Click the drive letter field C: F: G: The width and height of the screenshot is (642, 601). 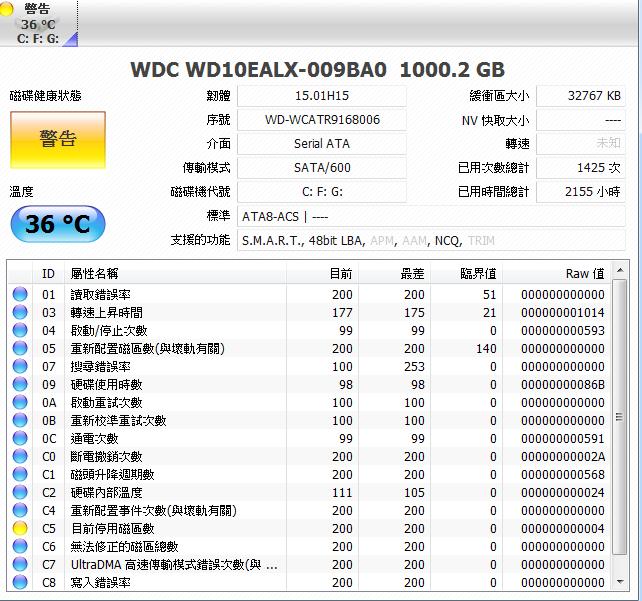[322, 192]
